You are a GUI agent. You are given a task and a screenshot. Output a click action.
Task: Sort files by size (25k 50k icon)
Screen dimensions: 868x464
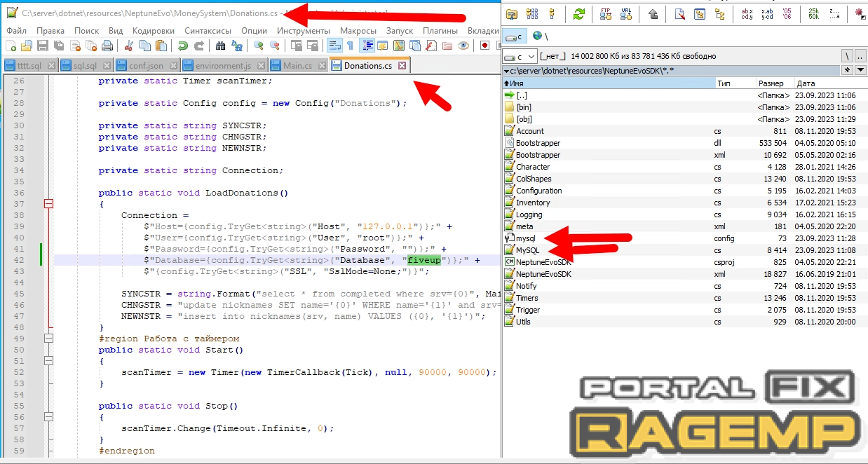pyautogui.click(x=813, y=14)
